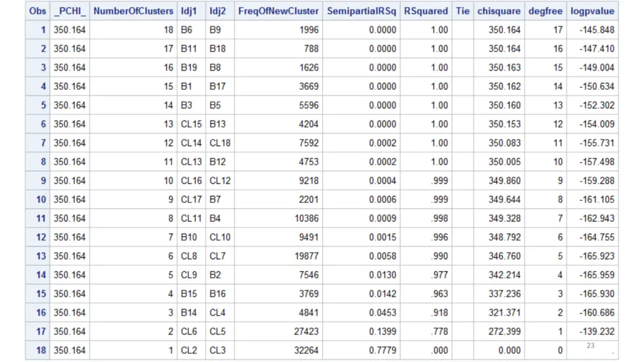Select logpvalue cell -147.410
This screenshot has width=644, height=362.
(x=597, y=49)
